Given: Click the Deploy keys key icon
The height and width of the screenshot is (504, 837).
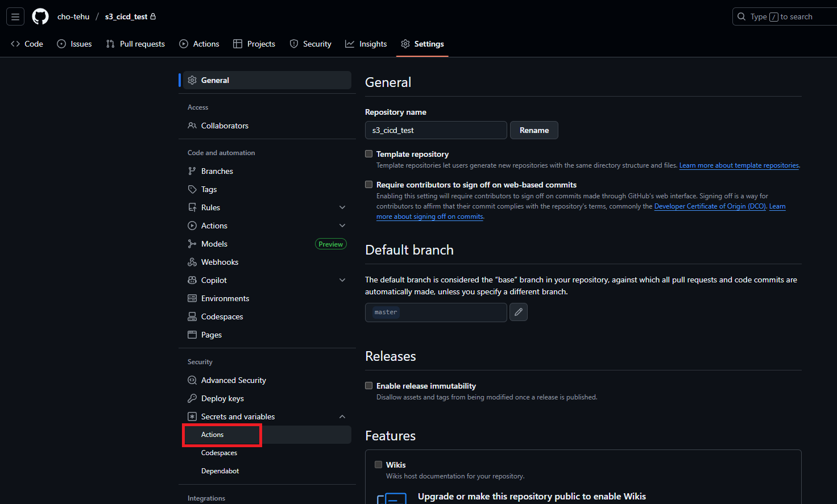Looking at the screenshot, I should (x=192, y=398).
